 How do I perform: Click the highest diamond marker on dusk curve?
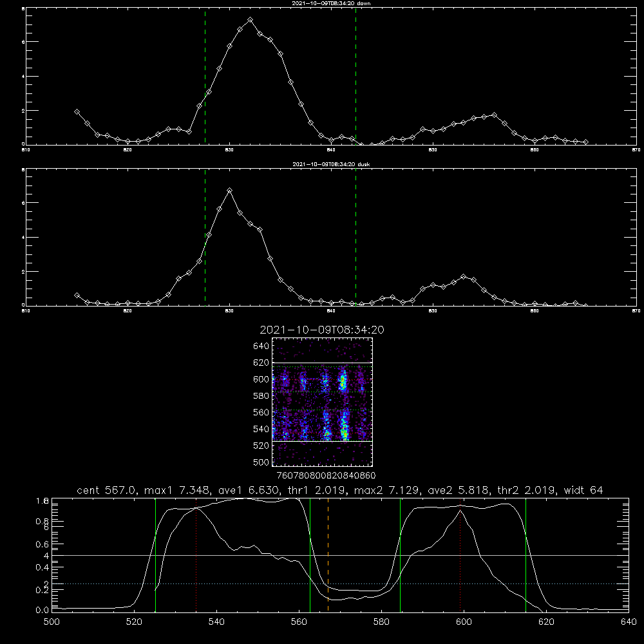(230, 190)
